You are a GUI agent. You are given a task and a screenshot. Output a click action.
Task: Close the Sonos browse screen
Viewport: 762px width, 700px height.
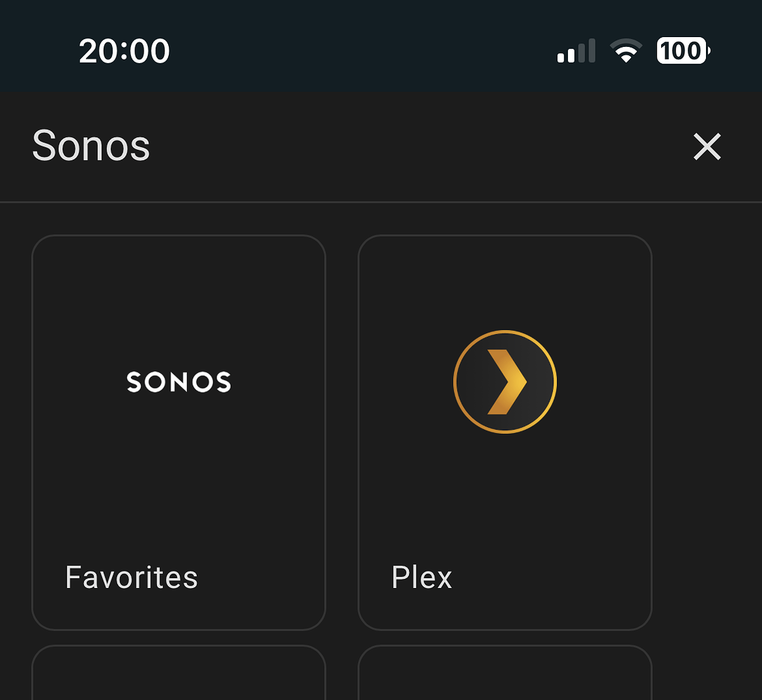pos(707,147)
